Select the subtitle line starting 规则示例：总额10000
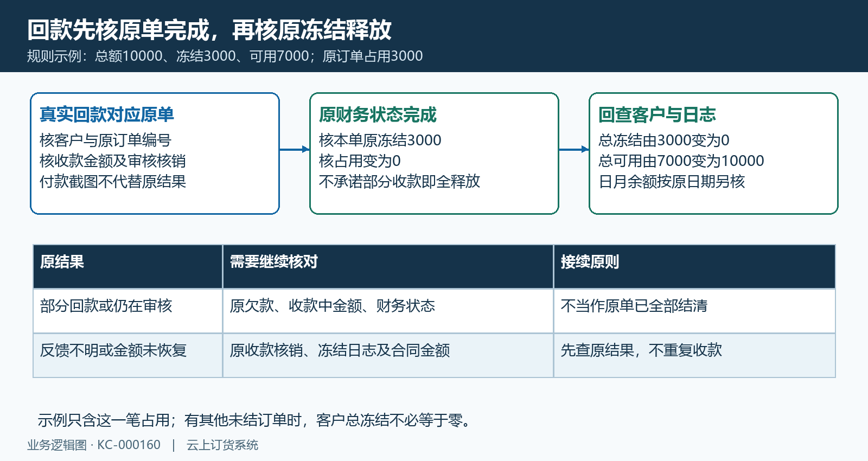The image size is (868, 461). click(225, 56)
